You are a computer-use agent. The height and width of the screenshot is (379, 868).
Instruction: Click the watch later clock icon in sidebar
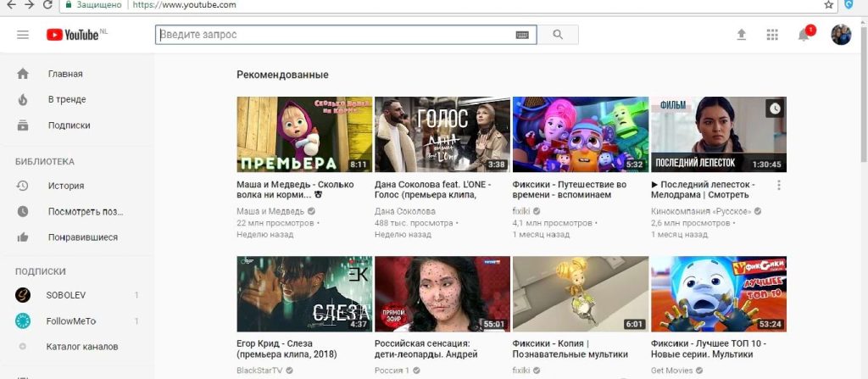[x=23, y=212]
